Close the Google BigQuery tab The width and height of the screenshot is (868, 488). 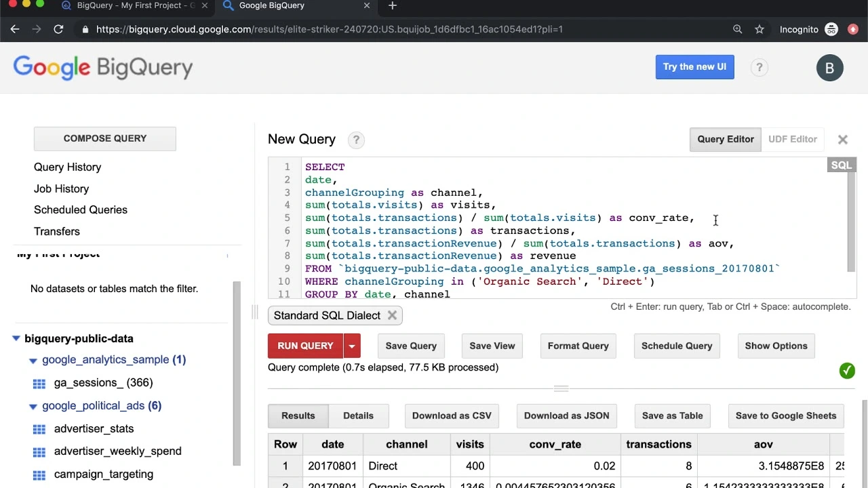(x=367, y=5)
